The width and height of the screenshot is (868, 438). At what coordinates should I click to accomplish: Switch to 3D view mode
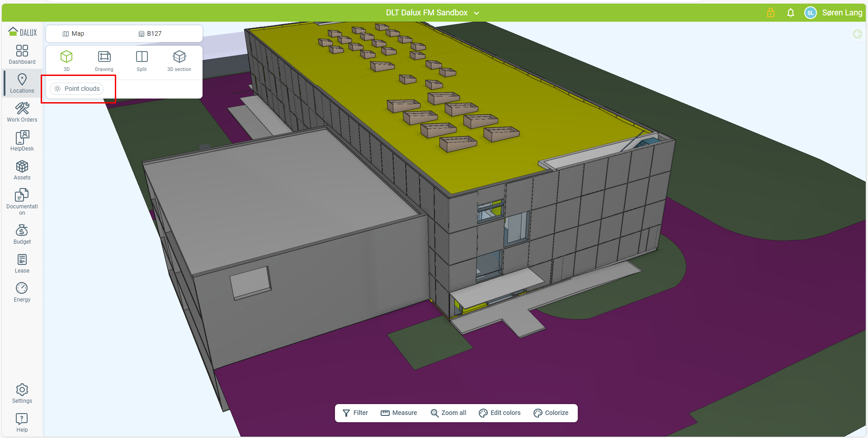point(66,61)
